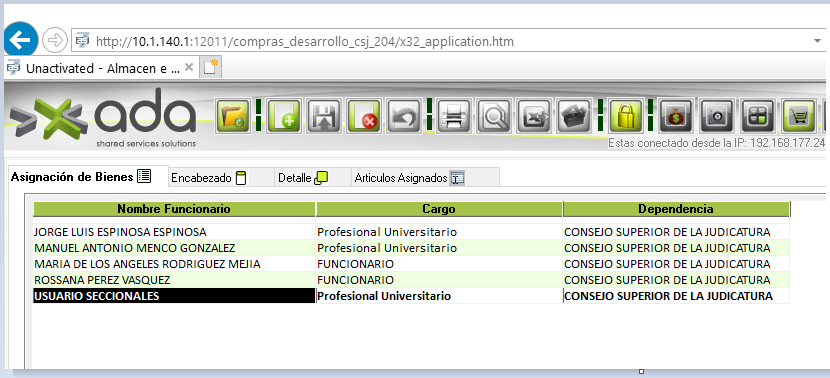
Task: Select row JORGE LUIS ESPINOSA ESPINOSA
Action: [x=411, y=232]
